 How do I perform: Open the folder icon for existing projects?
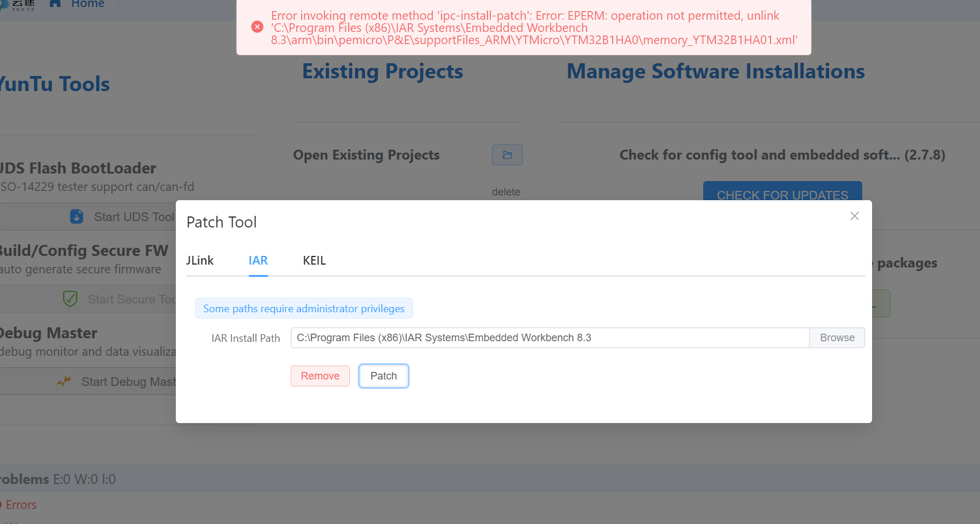click(x=507, y=155)
